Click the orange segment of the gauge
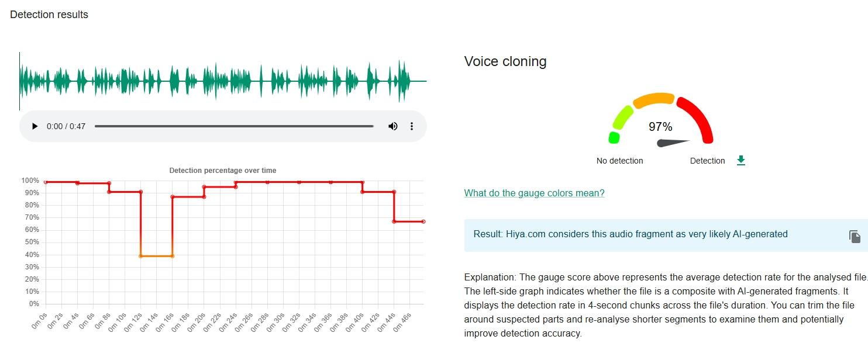 (654, 100)
